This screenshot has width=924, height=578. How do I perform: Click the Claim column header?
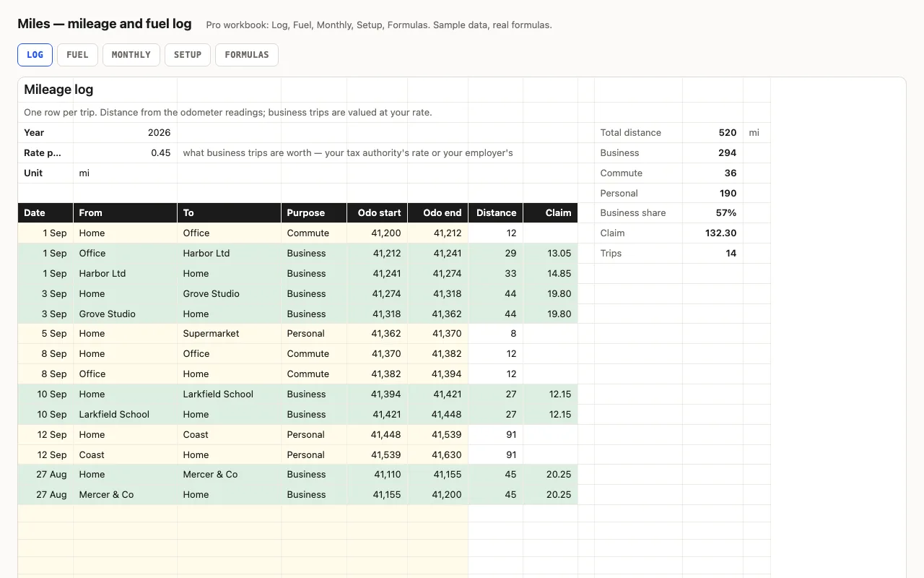(x=551, y=213)
